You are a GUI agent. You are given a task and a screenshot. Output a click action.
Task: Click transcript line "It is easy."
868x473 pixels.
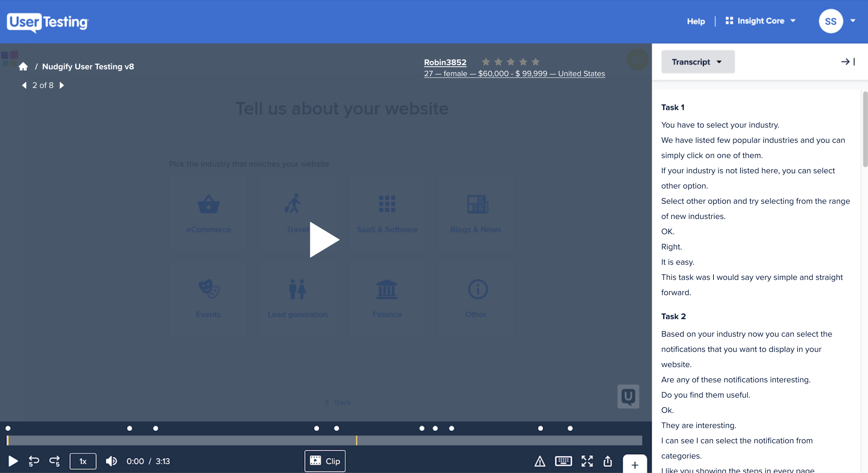coord(678,262)
